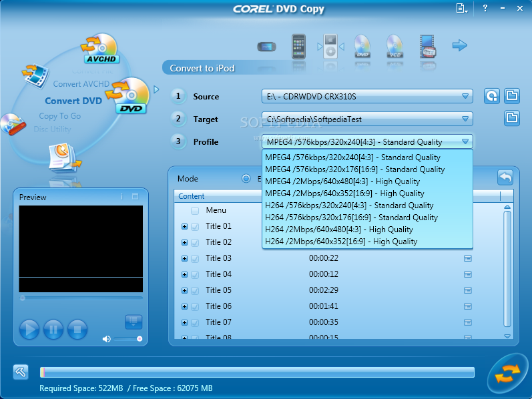Collapse the Profile dropdown arrow
Viewport: 532px width, 399px height.
(x=465, y=141)
